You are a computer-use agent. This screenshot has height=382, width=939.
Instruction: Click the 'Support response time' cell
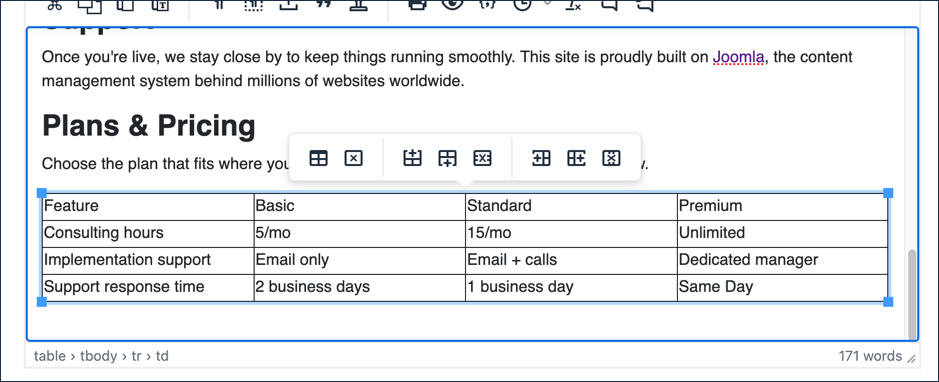[x=148, y=288]
